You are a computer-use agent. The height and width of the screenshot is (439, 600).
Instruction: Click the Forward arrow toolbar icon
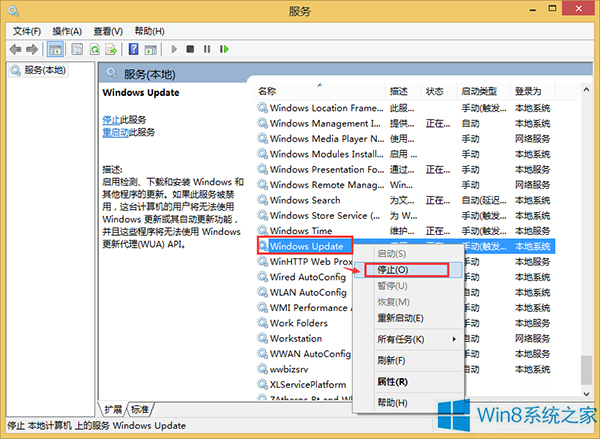pyautogui.click(x=32, y=49)
